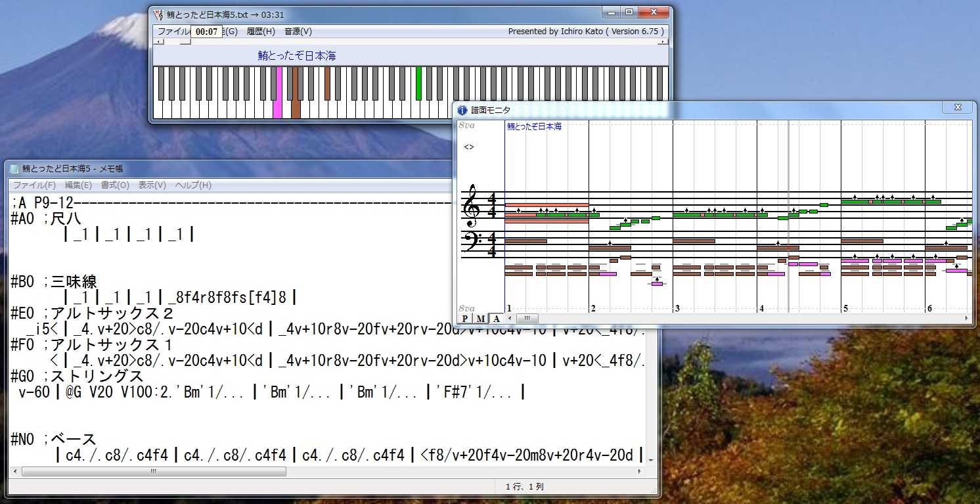Click Notepad's horizontal scrollbar thumb
The image size is (980, 504).
[154, 472]
